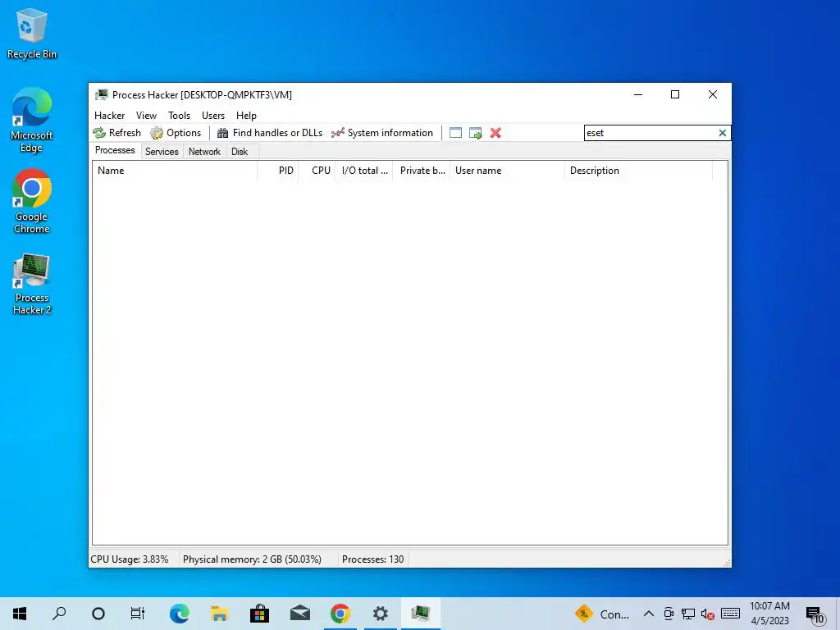Open muted volume tray icon

coord(707,614)
